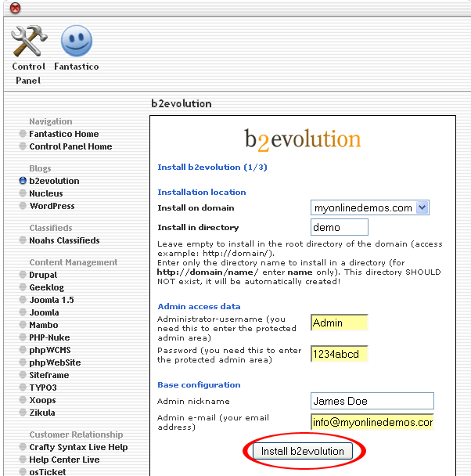Click the blue bullet beside b2evolution
This screenshot has width=471, height=476.
pos(23,181)
